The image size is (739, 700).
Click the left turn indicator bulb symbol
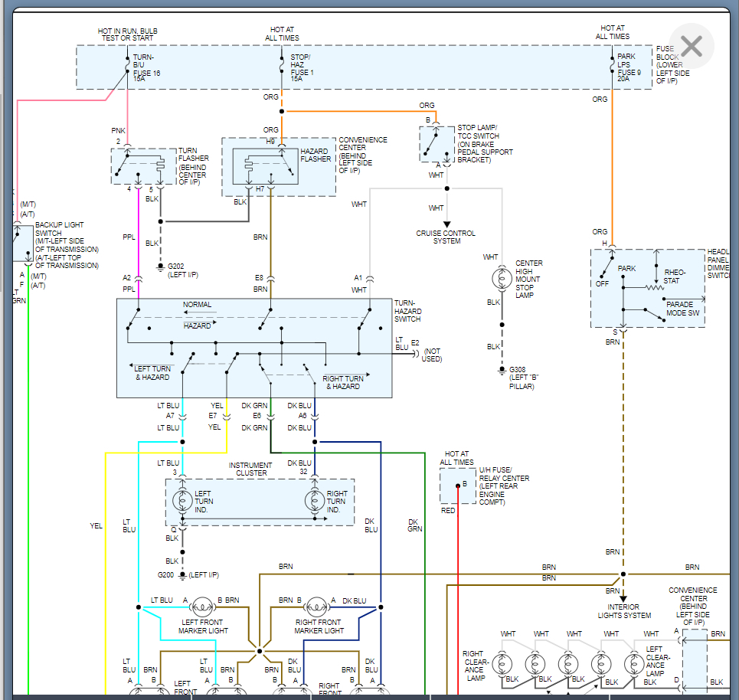pos(182,501)
